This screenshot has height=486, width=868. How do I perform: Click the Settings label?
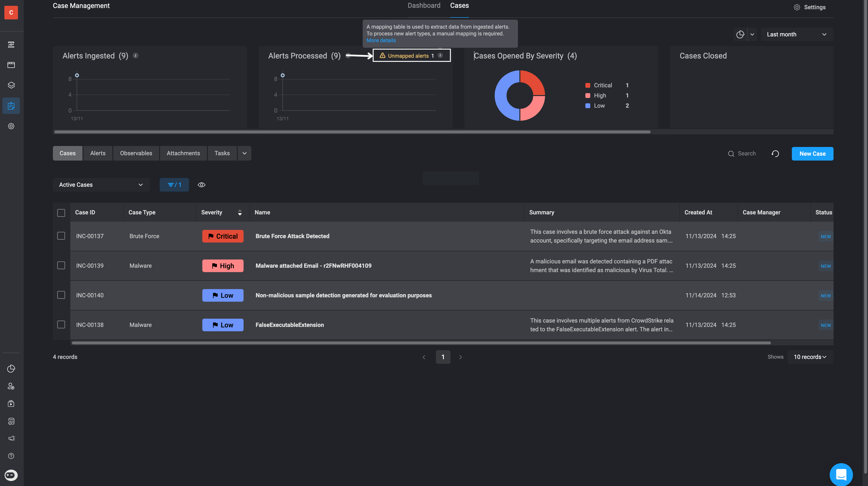click(x=815, y=7)
